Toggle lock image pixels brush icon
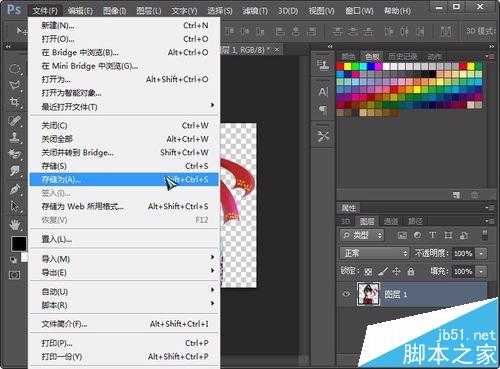This screenshot has height=369, width=500. click(383, 272)
